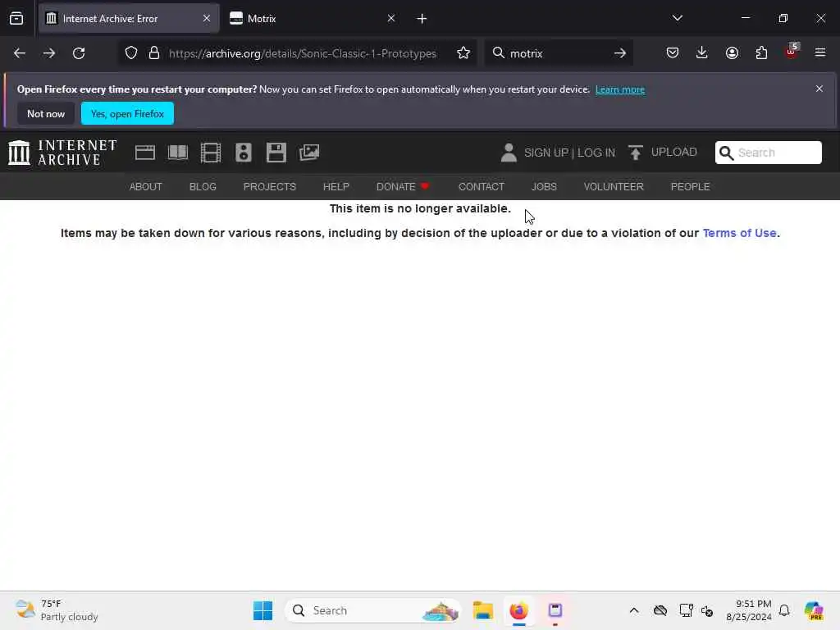Open tracking protection shield icon
Screen dimensions: 840x630
[131, 53]
